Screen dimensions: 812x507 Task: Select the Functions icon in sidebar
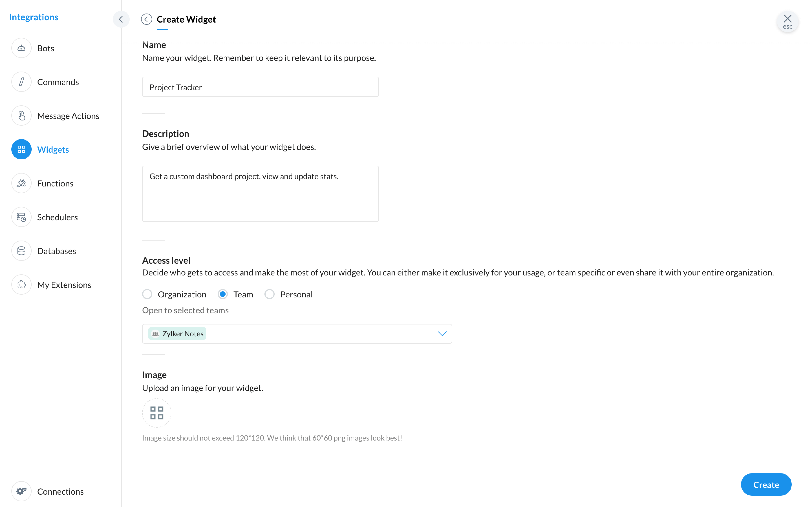(21, 183)
